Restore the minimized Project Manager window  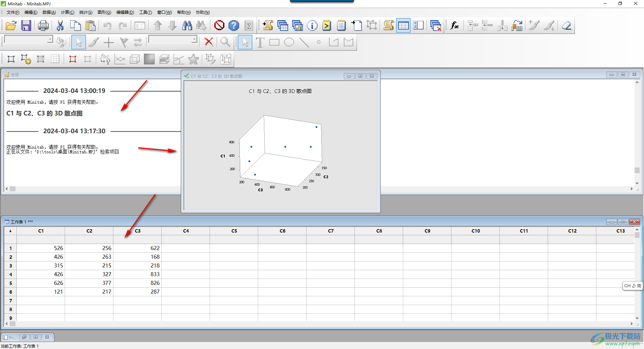pos(24,337)
